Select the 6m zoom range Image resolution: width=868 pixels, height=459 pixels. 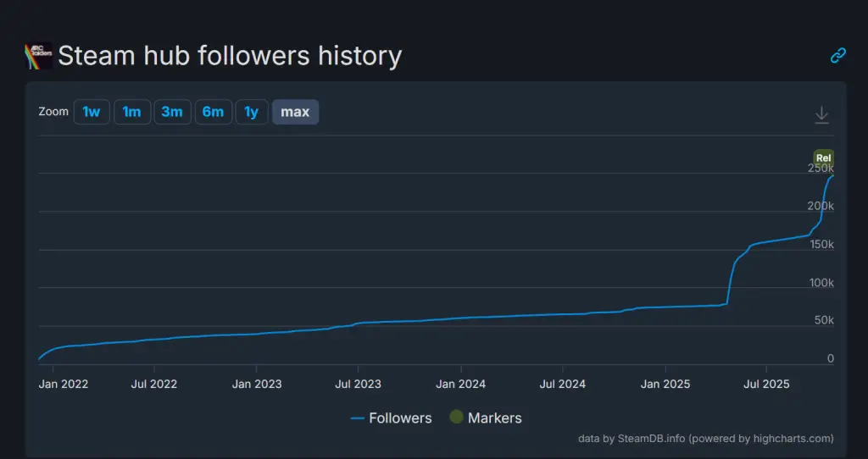point(213,112)
